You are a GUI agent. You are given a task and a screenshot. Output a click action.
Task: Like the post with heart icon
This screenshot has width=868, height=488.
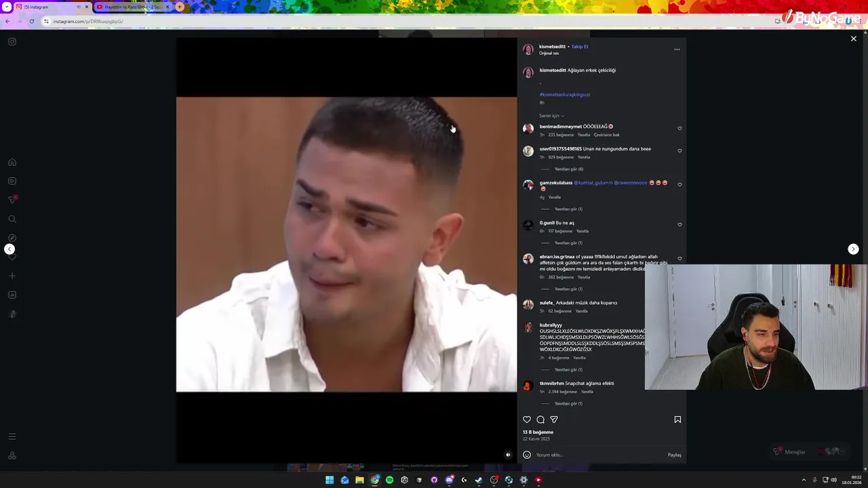coord(527,420)
